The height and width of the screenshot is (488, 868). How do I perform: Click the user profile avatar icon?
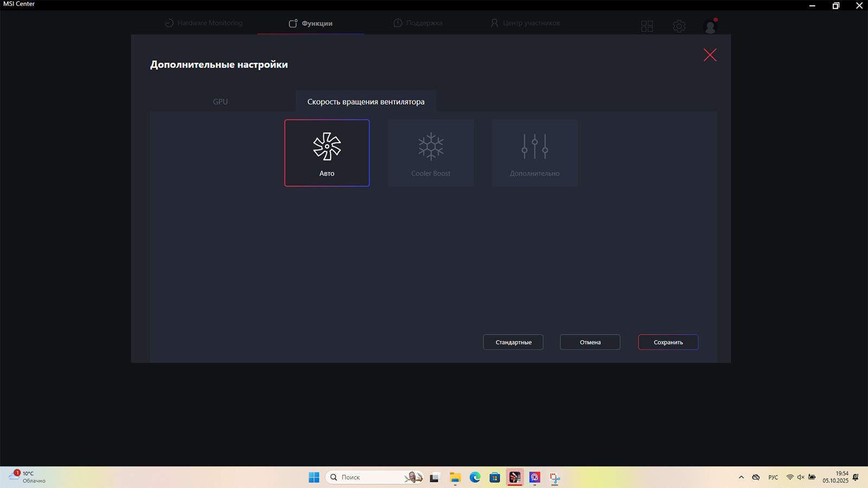tap(710, 26)
